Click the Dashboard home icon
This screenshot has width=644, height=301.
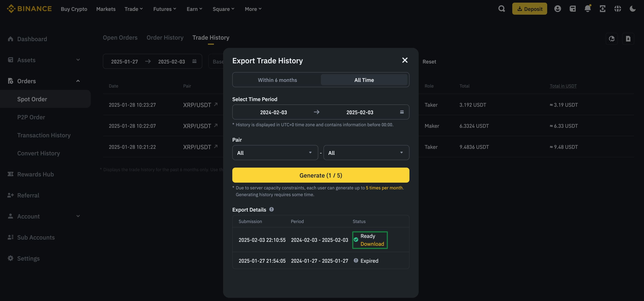click(11, 39)
